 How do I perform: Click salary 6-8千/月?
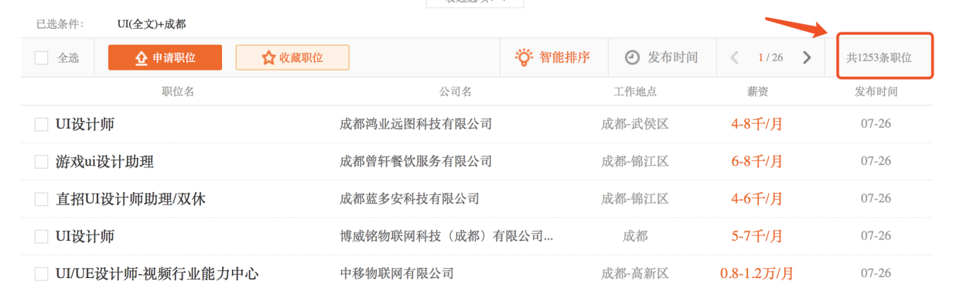[x=756, y=161]
